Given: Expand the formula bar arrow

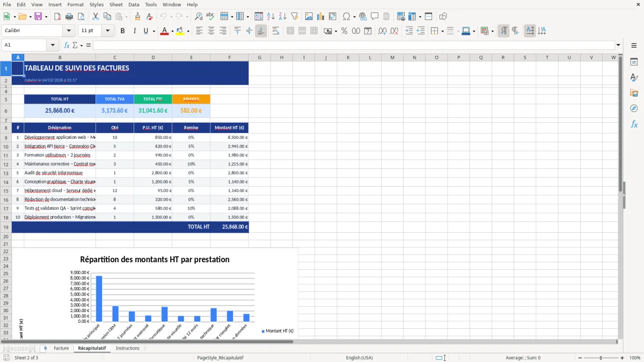Looking at the screenshot, I should tap(618, 45).
